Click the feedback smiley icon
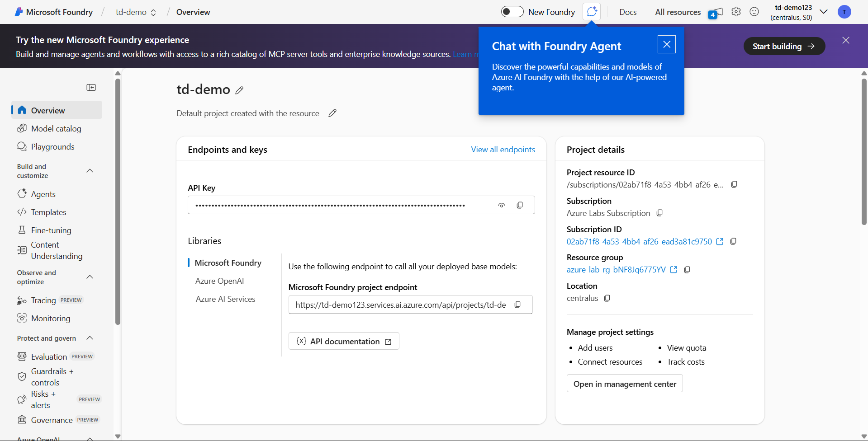868x441 pixels. tap(754, 12)
